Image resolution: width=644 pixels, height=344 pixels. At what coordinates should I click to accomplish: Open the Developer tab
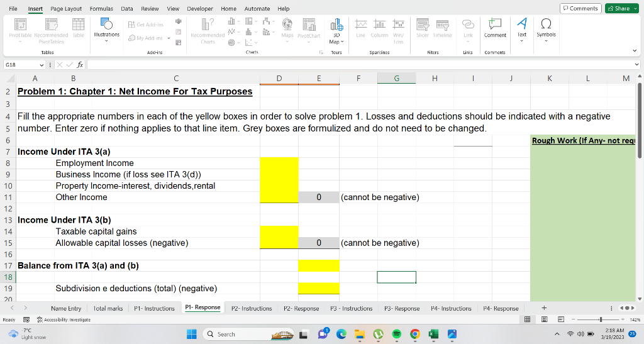coord(200,9)
